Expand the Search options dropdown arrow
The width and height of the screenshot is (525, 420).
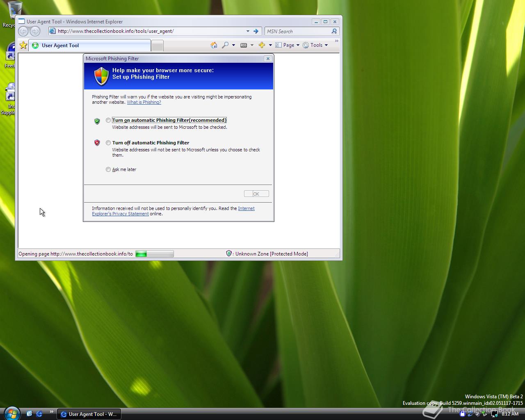pyautogui.click(x=233, y=45)
